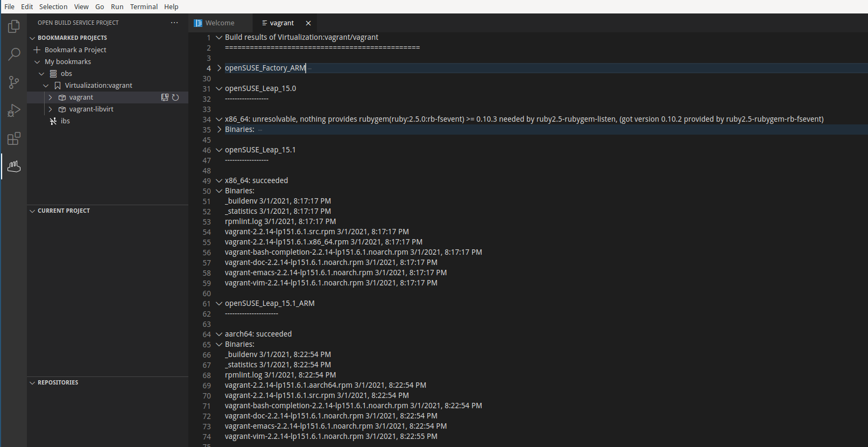Viewport: 868px width, 447px height.
Task: Open the Go menu
Action: (100, 6)
